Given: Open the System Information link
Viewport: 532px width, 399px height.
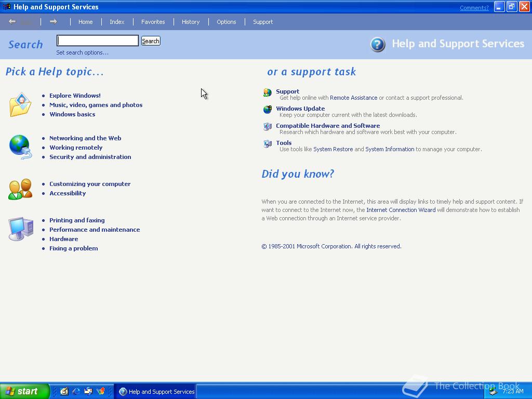Looking at the screenshot, I should coord(390,149).
